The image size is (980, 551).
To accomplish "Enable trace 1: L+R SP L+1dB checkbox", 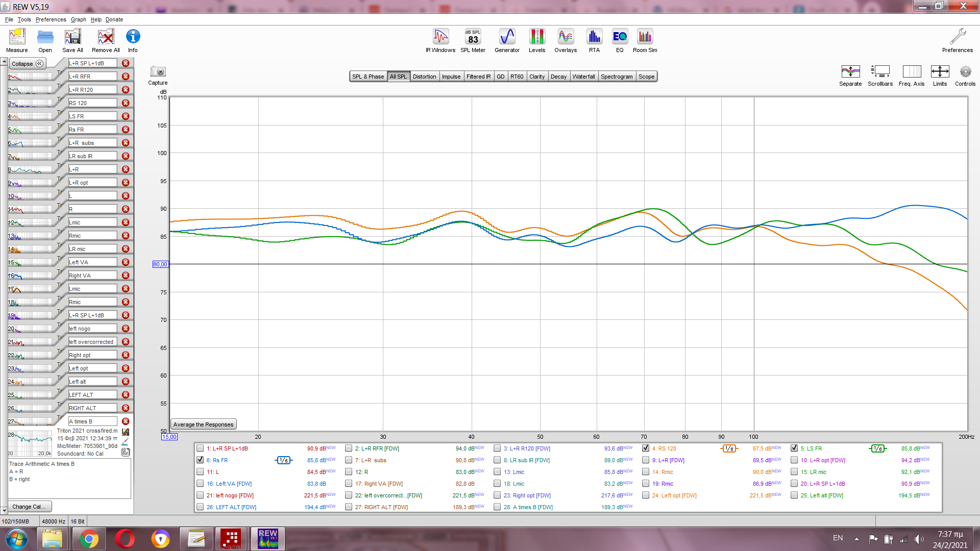I will (200, 448).
